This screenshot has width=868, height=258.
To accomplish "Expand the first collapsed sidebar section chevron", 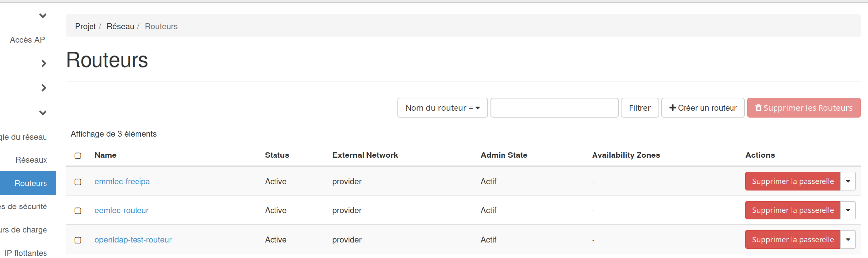I will (x=44, y=63).
